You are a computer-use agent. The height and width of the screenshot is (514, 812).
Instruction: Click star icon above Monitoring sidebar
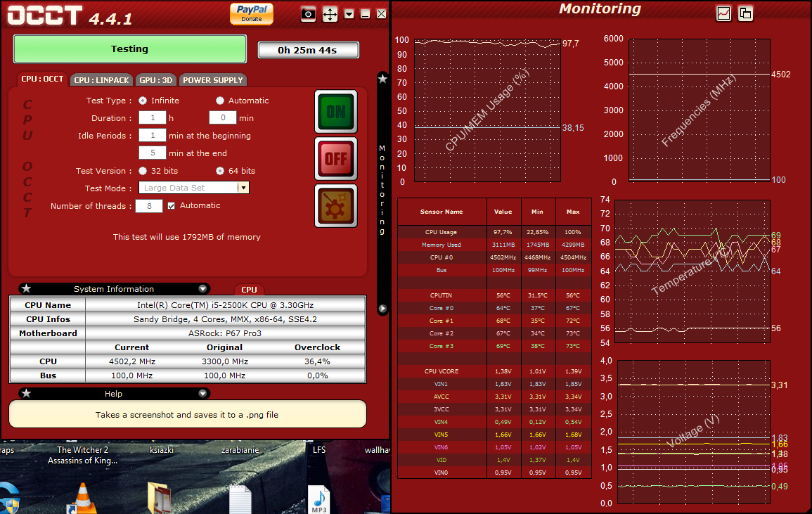tap(382, 79)
